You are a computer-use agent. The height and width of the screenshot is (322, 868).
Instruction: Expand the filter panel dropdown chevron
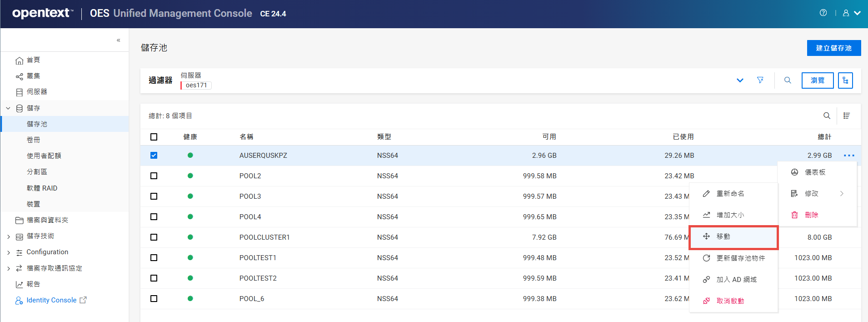[x=740, y=80]
